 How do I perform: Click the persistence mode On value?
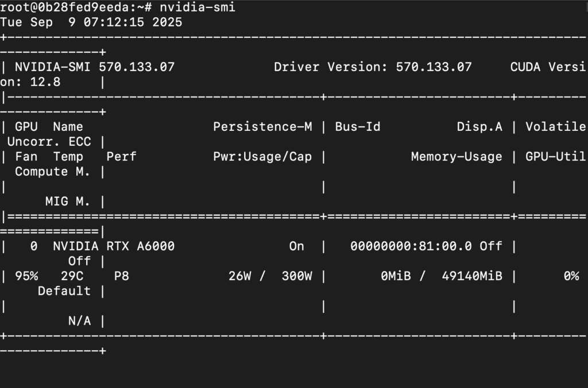(296, 246)
